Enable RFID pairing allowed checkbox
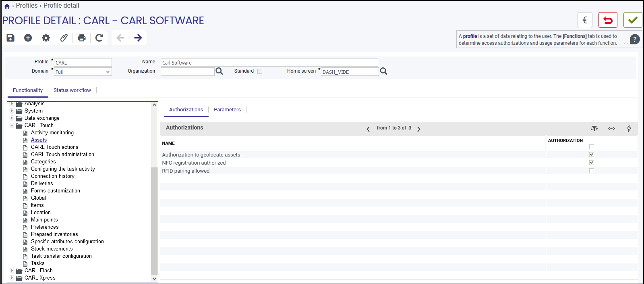The width and height of the screenshot is (644, 284). click(x=592, y=171)
